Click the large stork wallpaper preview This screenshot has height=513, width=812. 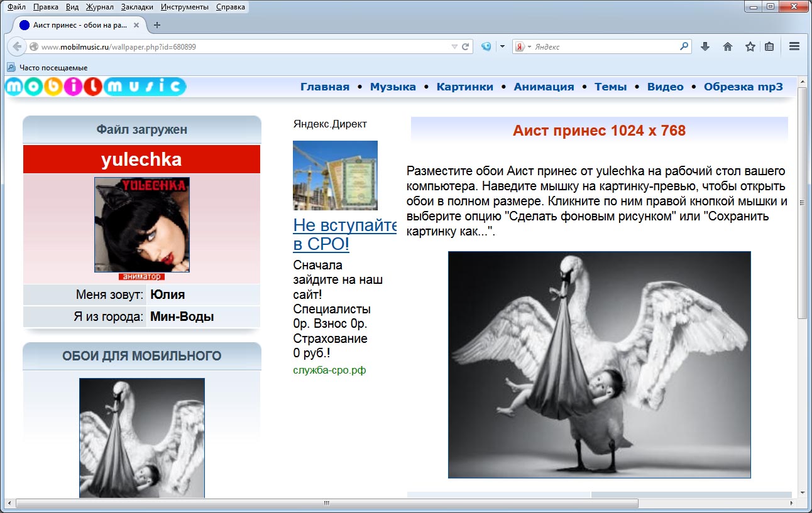[x=599, y=365]
